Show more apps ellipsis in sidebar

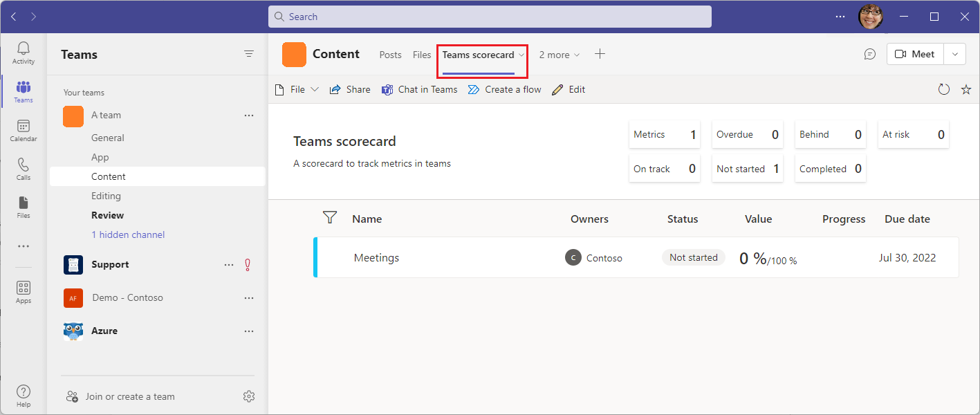[24, 246]
